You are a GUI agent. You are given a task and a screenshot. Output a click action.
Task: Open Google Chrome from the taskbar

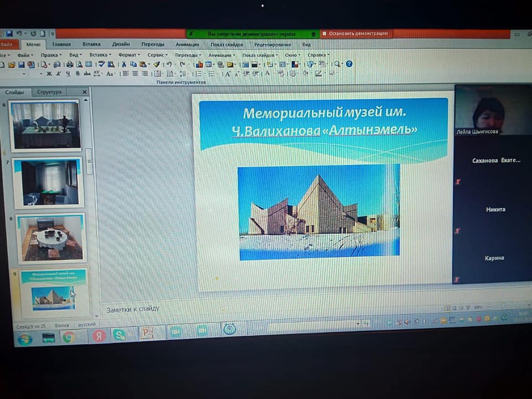click(x=69, y=337)
